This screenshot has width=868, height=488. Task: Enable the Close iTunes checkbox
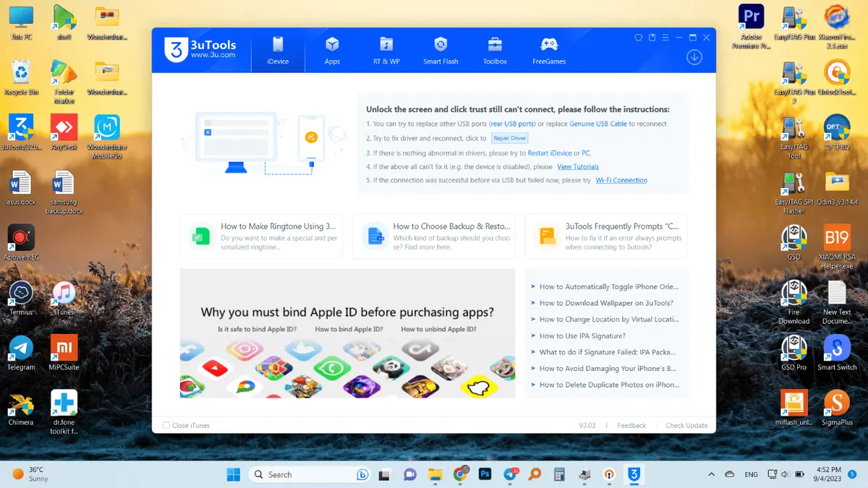click(x=166, y=426)
